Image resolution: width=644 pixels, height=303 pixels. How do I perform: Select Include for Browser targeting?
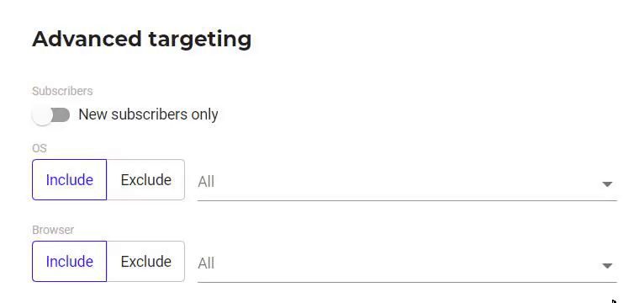click(x=70, y=262)
